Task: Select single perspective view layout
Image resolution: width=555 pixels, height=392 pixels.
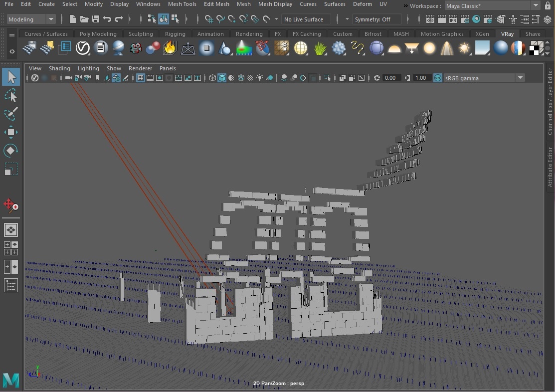Action: click(x=11, y=230)
